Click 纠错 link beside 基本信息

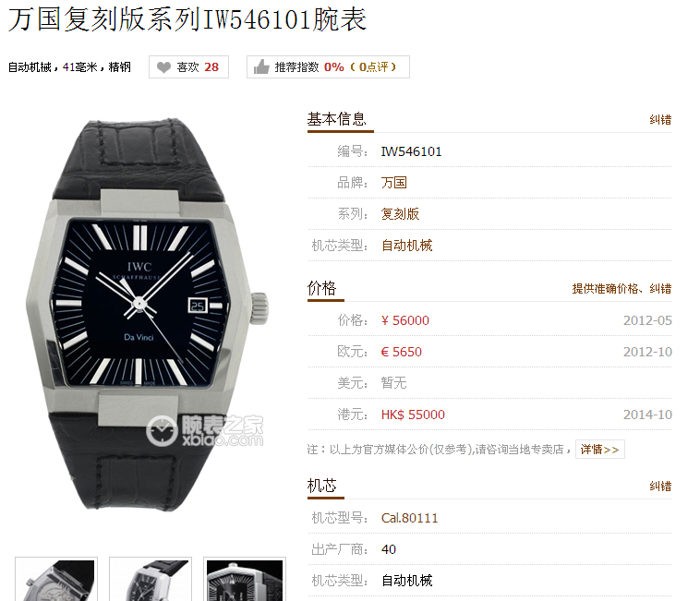(x=660, y=120)
